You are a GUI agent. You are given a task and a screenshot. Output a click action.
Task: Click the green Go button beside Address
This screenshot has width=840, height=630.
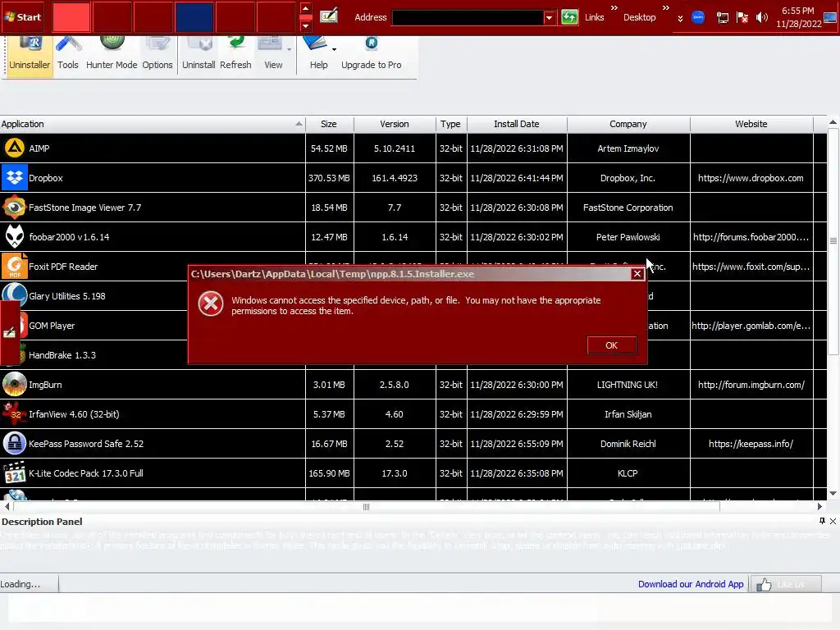tap(569, 17)
